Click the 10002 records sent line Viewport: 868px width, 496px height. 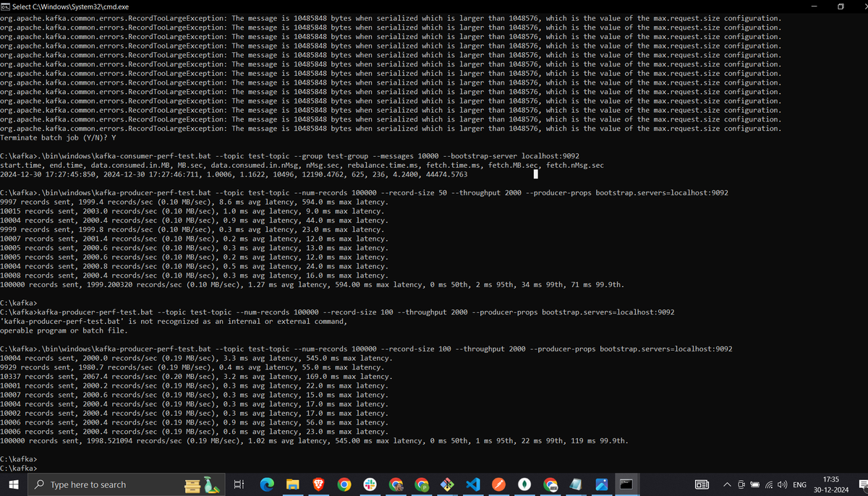(194, 413)
